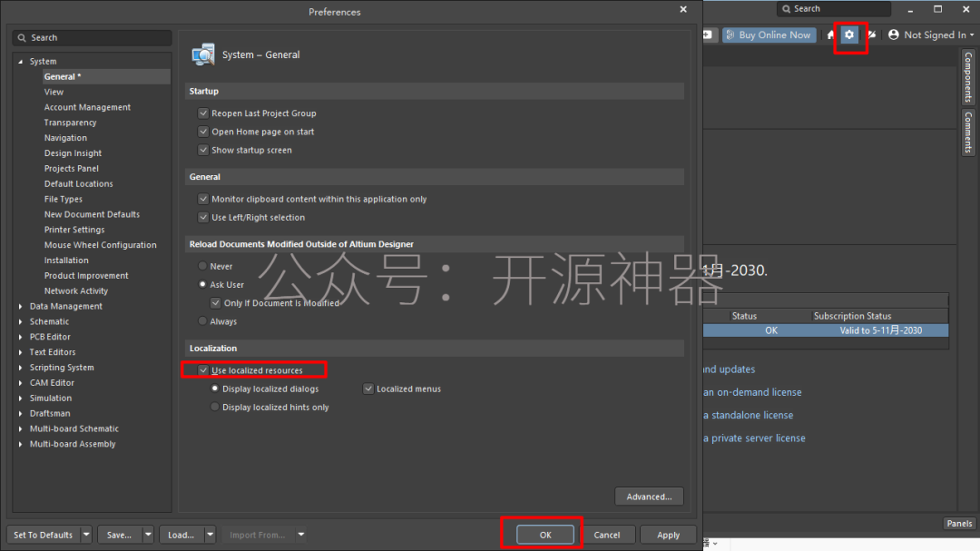Open Product Improvement settings

(86, 276)
